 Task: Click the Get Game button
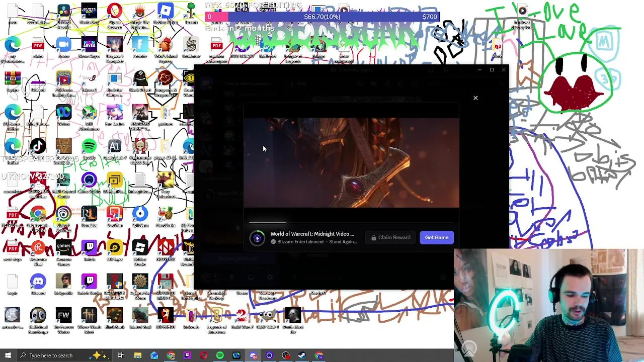(x=437, y=237)
